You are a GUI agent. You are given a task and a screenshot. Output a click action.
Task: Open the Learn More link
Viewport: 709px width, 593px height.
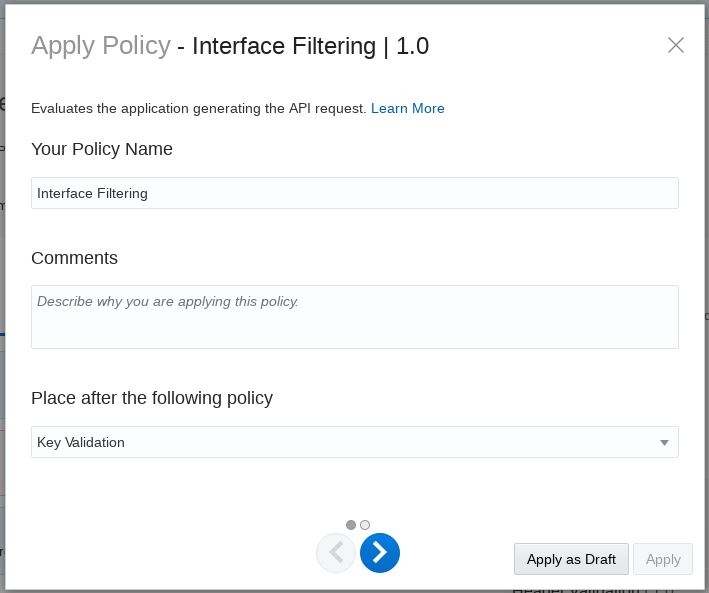pyautogui.click(x=407, y=108)
